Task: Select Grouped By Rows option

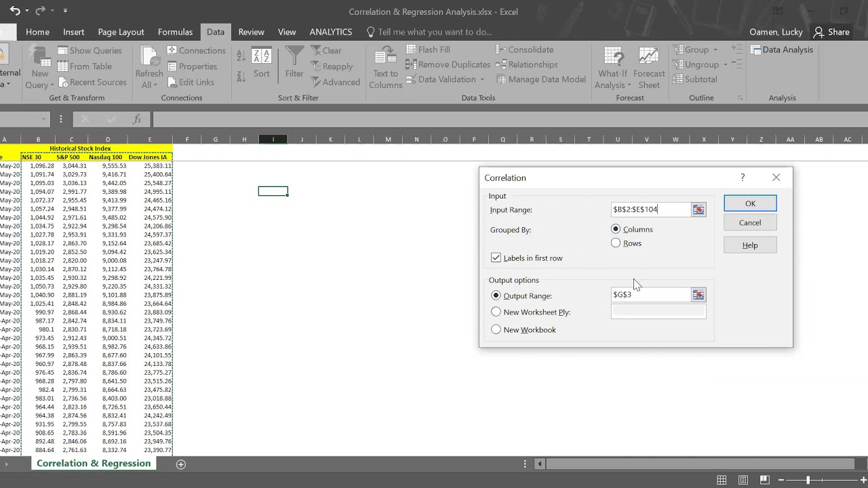Action: click(616, 243)
